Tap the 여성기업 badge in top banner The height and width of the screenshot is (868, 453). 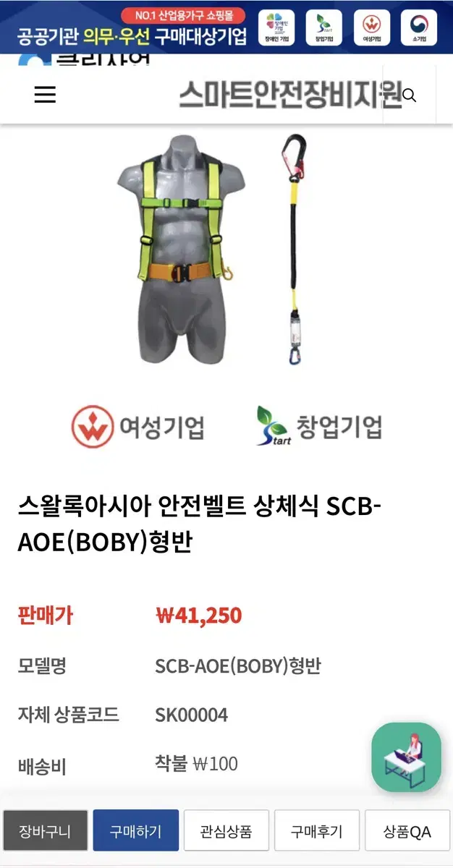[x=371, y=27]
